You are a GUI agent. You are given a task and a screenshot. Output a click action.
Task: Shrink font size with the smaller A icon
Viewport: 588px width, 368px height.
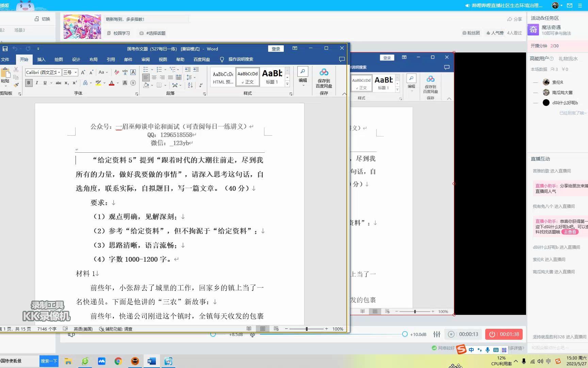coord(91,72)
